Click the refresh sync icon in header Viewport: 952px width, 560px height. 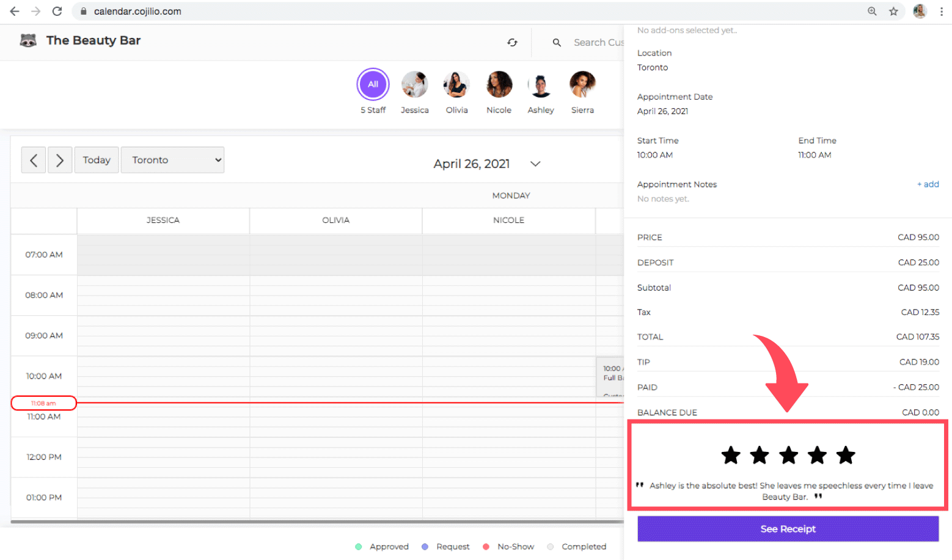512,42
